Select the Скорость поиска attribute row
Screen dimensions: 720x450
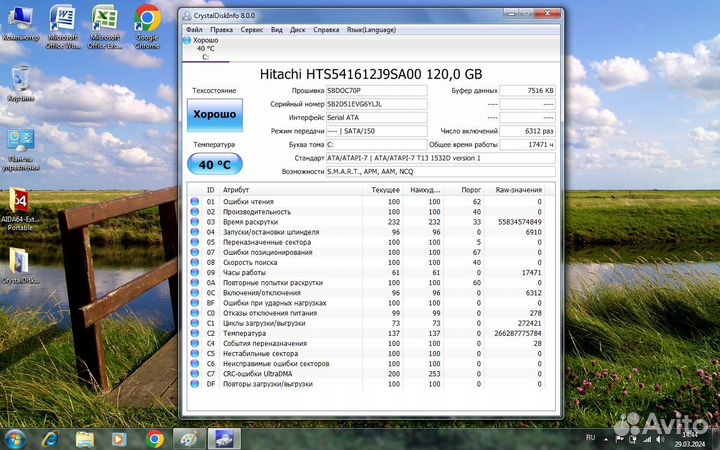pyautogui.click(x=366, y=262)
